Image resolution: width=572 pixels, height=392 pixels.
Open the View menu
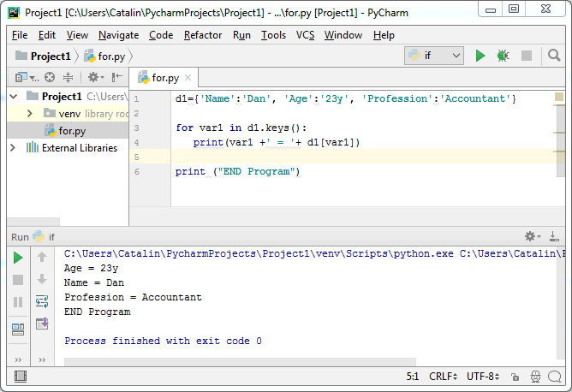(x=77, y=35)
